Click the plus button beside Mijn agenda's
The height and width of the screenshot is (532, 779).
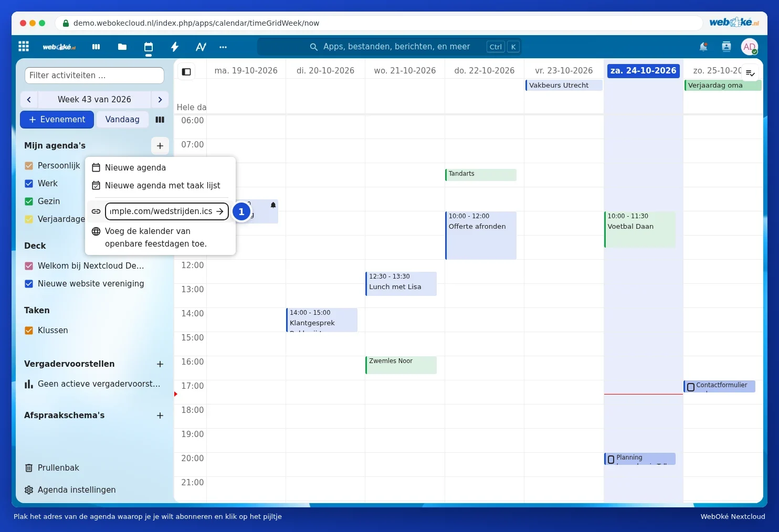(x=160, y=146)
